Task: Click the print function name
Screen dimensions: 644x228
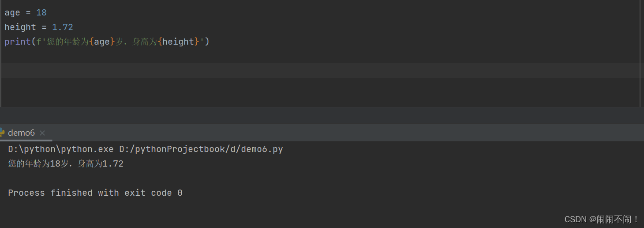Action: tap(18, 42)
